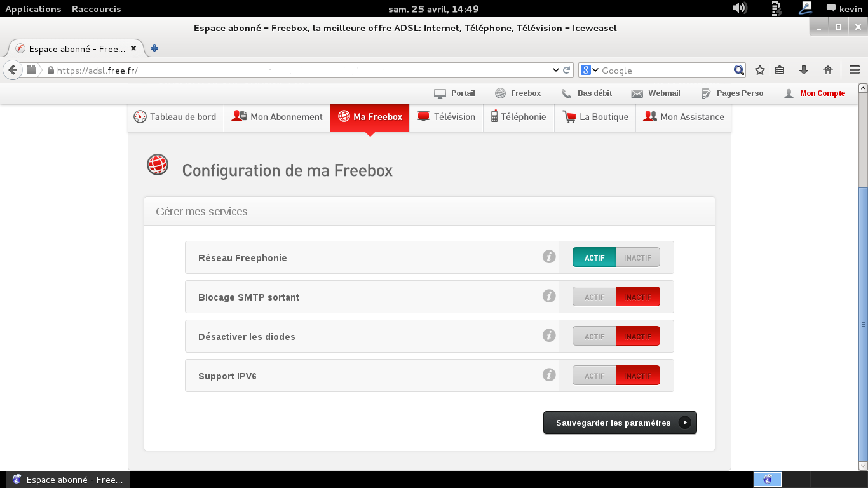Open the Applications menu
Viewport: 868px width, 488px height.
[x=33, y=9]
